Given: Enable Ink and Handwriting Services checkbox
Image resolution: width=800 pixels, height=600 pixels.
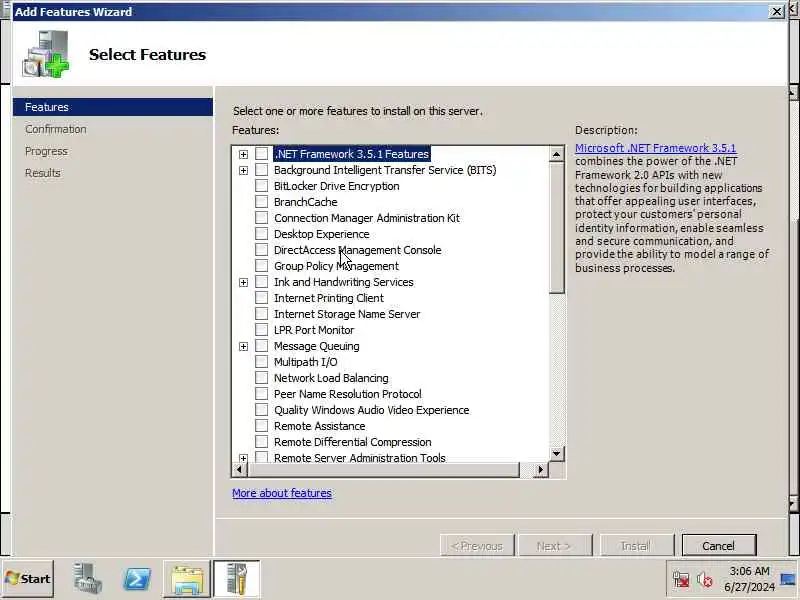Looking at the screenshot, I should pyautogui.click(x=261, y=282).
